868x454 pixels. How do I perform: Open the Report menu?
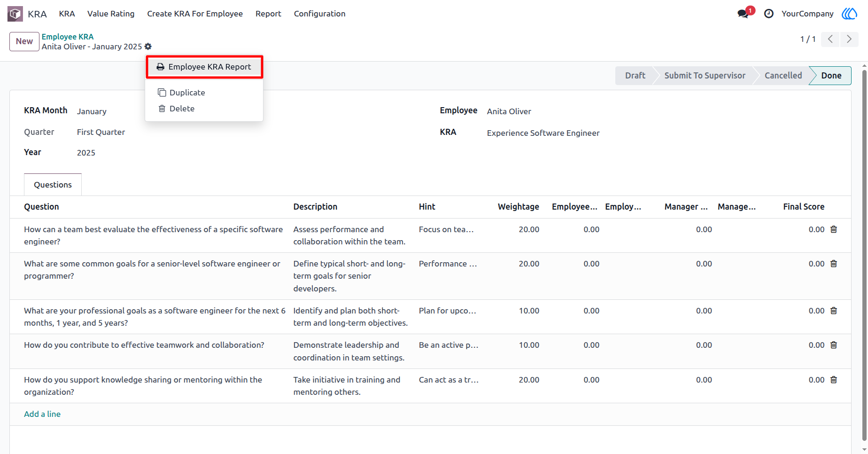click(268, 14)
